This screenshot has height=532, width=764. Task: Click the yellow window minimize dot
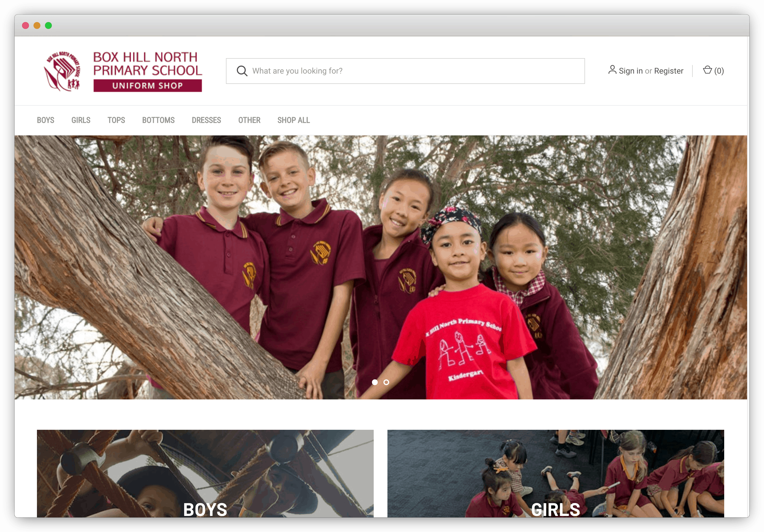pos(37,25)
